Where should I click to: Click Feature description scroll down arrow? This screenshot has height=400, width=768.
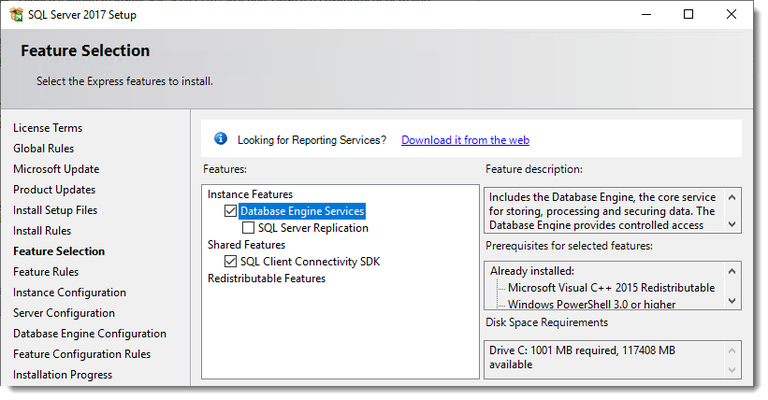coord(732,224)
